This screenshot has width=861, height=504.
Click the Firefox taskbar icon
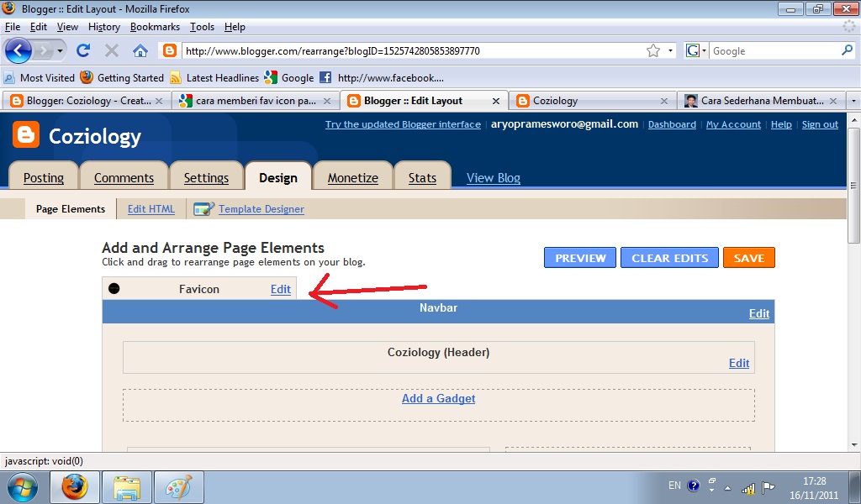pos(75,487)
